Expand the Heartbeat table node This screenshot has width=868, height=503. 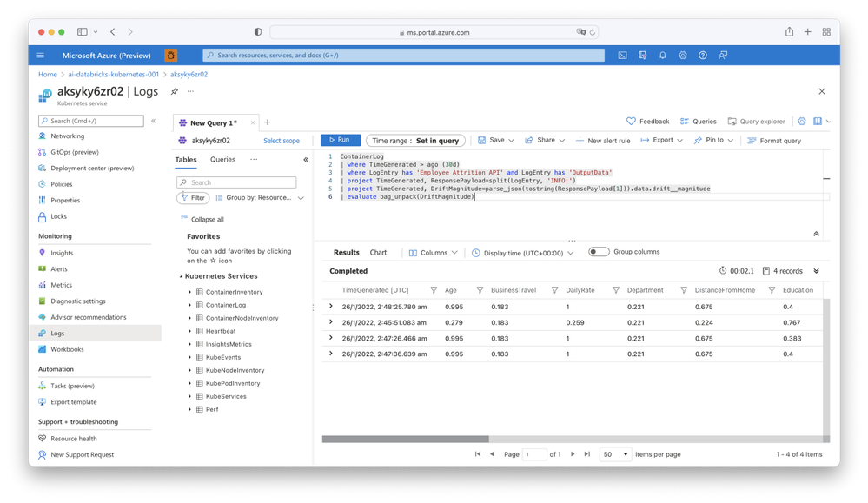189,331
